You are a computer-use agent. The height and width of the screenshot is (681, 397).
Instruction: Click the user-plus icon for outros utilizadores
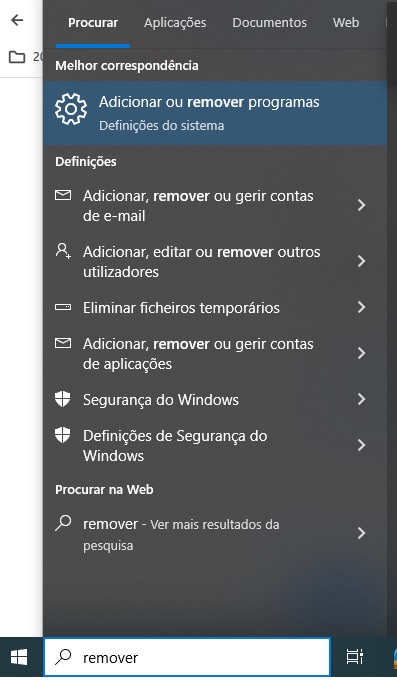click(63, 251)
